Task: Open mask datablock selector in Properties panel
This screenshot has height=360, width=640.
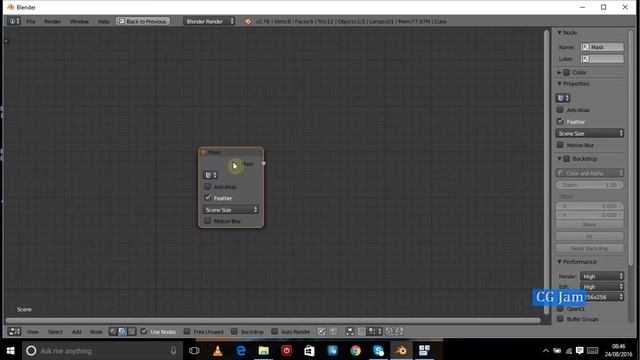Action: coord(563,98)
